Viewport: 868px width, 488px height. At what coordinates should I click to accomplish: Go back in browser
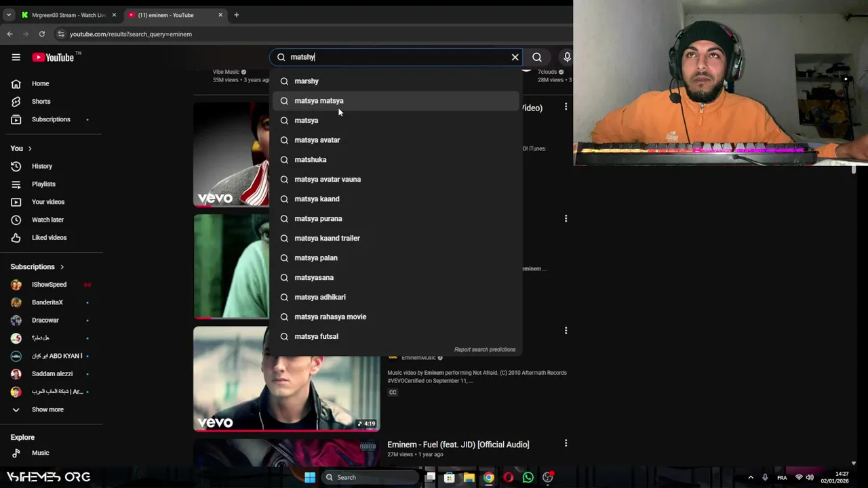coord(9,34)
